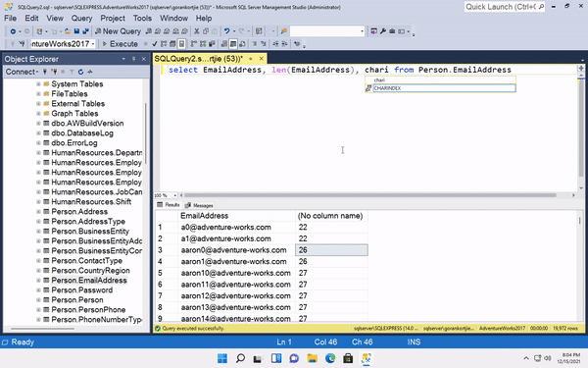Expand the Person.Password table node
This screenshot has height=368, width=588.
38,290
